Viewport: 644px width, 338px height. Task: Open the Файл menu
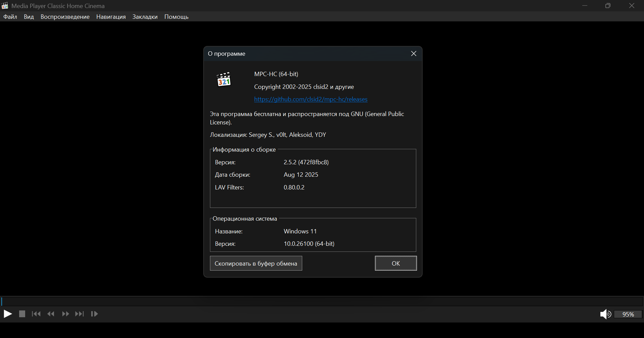pyautogui.click(x=10, y=17)
